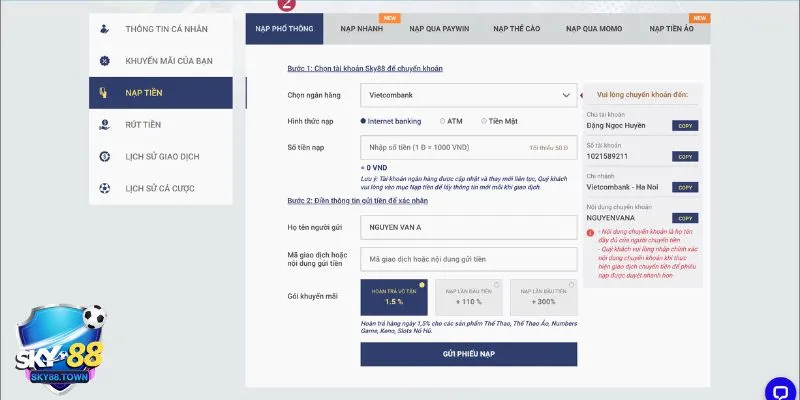Focus the Số tiền nạp amount field

[x=468, y=147]
